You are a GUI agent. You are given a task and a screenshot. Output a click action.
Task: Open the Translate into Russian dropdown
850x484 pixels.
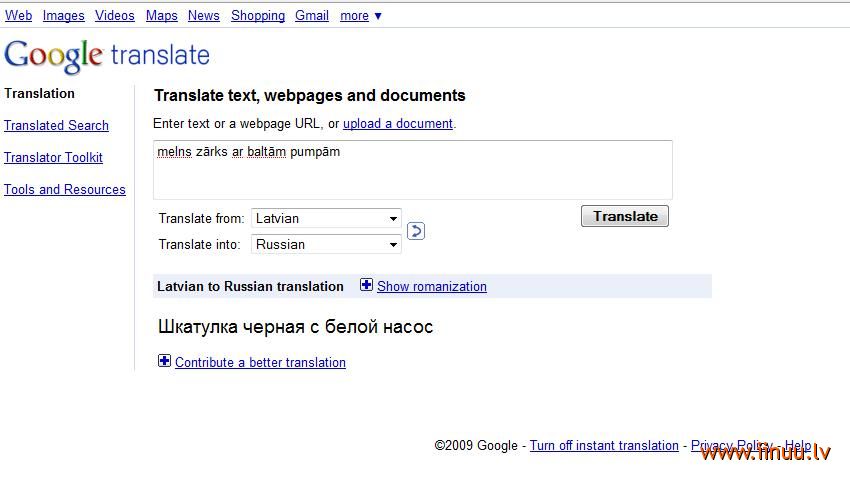tap(326, 244)
